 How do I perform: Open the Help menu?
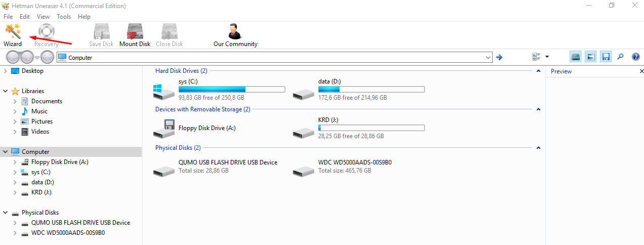[84, 17]
